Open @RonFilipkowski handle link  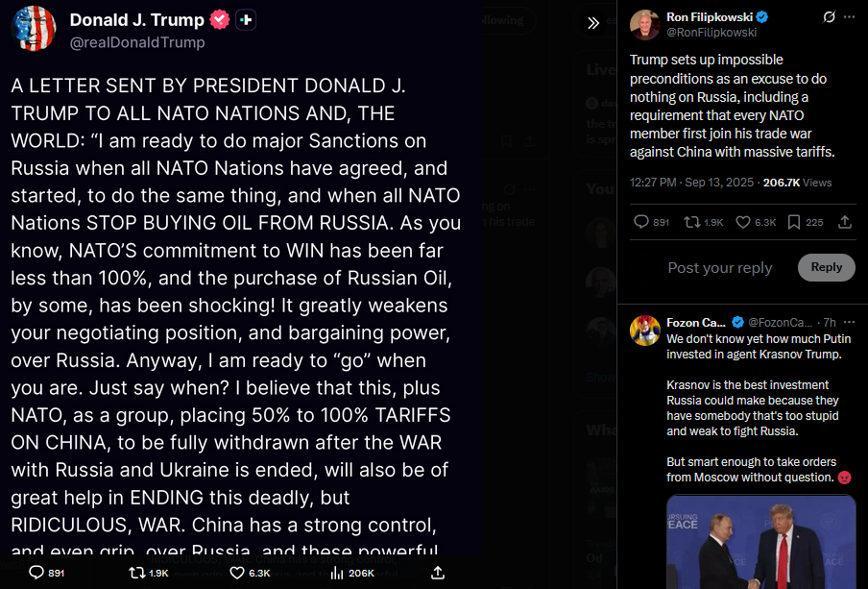coord(711,32)
